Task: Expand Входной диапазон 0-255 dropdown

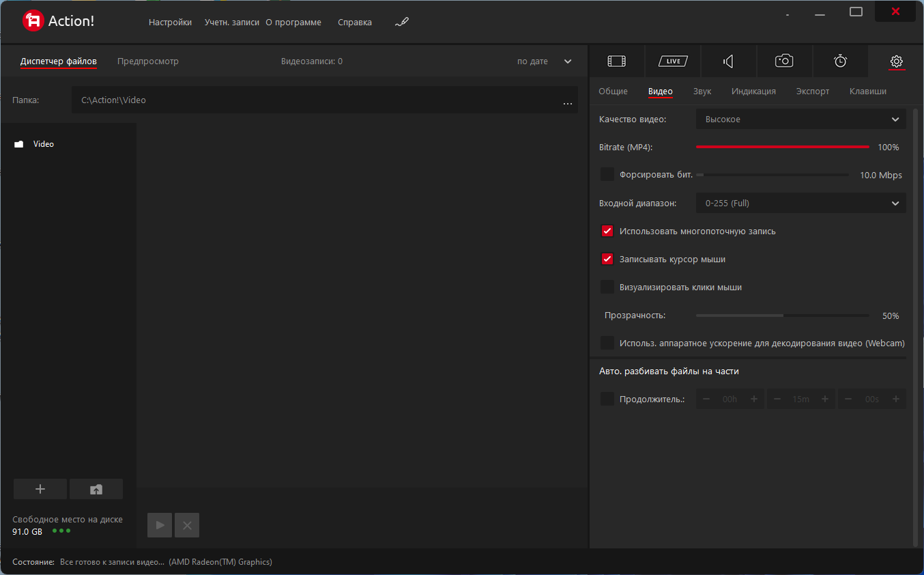Action: [x=801, y=203]
